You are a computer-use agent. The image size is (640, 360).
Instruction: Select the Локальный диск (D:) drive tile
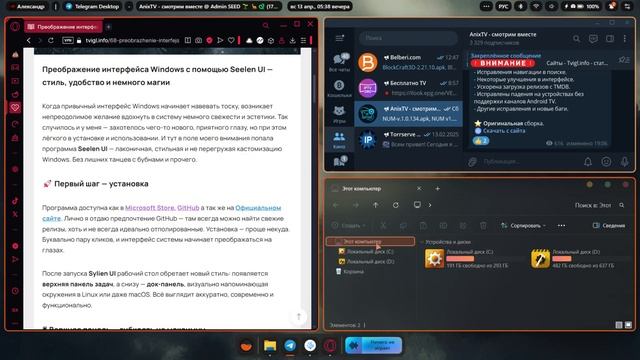pos(573,259)
